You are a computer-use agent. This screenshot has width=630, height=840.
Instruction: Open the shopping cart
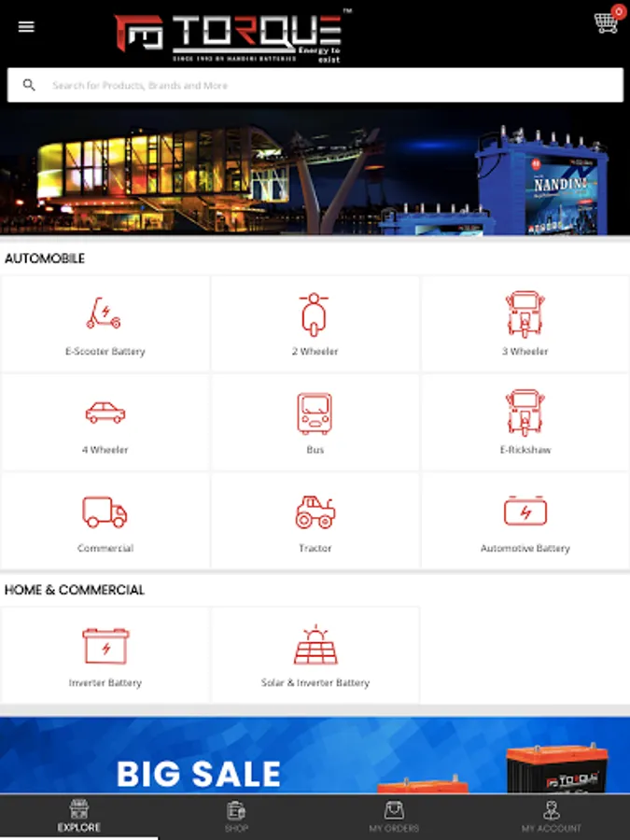coord(606,23)
